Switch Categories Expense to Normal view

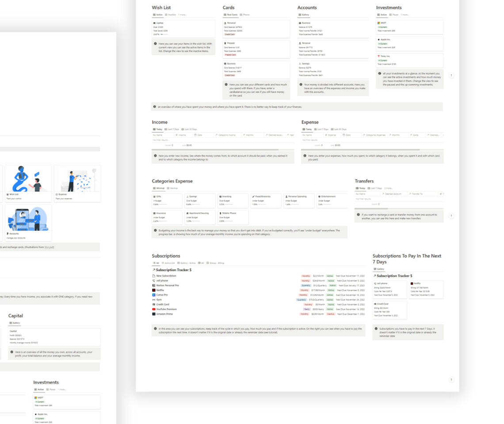172,188
